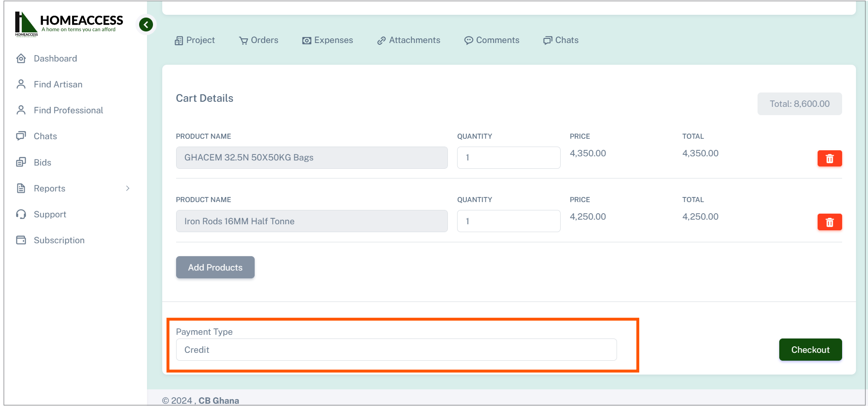The image size is (868, 406).
Task: Go to Dashboard in sidebar
Action: [x=55, y=58]
